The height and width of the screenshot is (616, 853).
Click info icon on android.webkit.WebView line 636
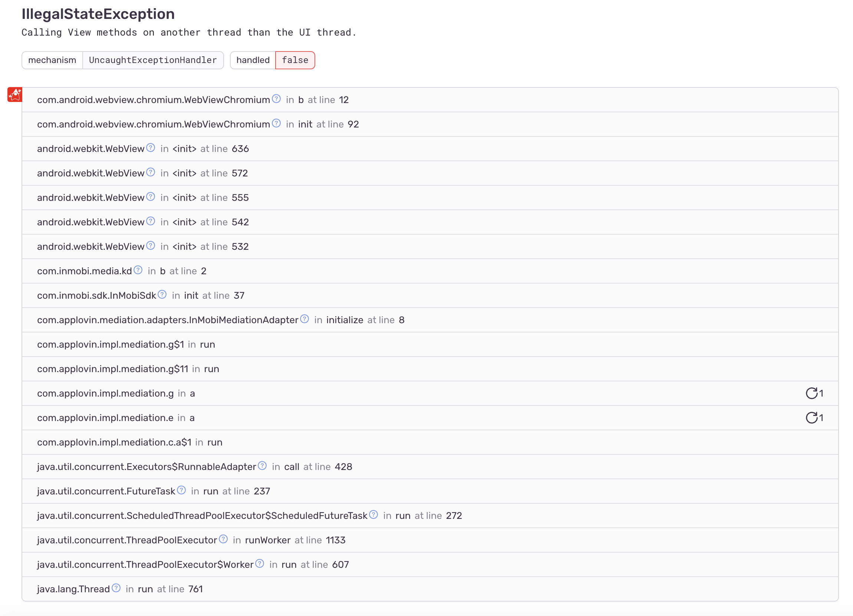point(151,148)
